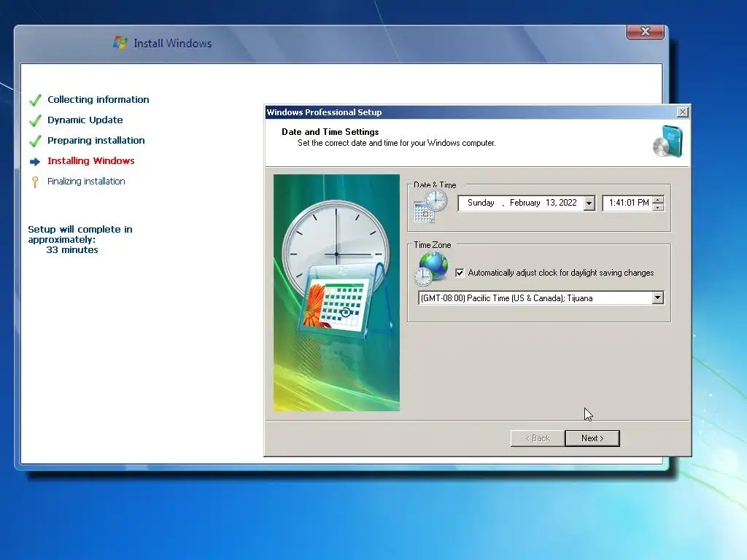Click the globe time zone icon
Image resolution: width=747 pixels, height=560 pixels.
point(430,268)
